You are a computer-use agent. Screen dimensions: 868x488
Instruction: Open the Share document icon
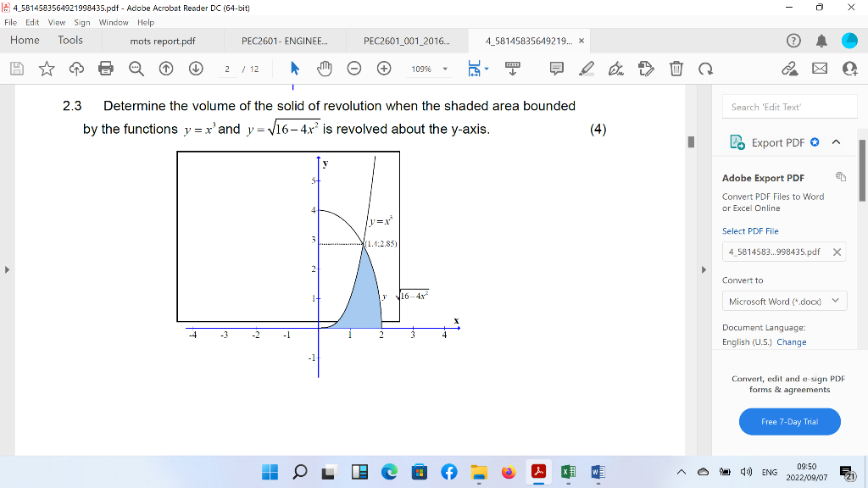(x=790, y=69)
